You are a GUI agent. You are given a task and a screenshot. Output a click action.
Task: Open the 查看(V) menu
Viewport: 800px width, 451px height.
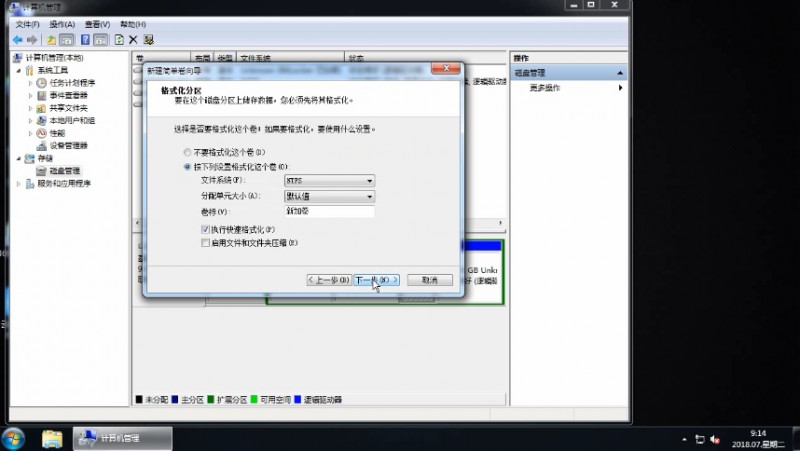[97, 24]
